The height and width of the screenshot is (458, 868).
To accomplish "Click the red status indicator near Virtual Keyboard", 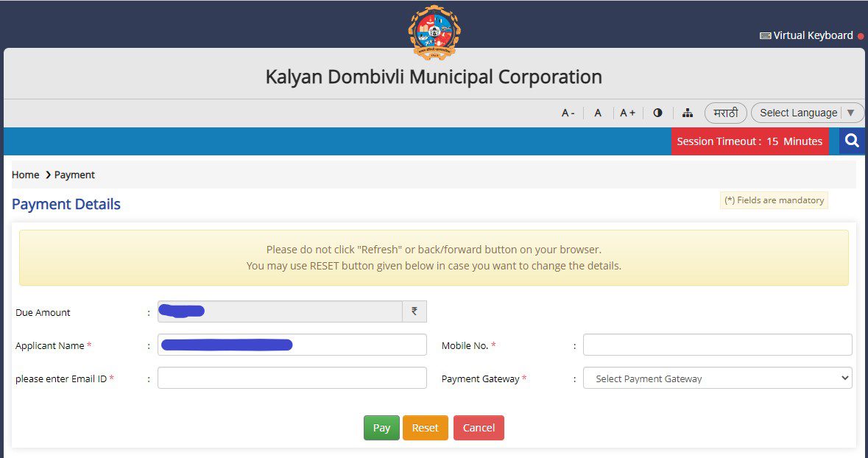I will click(860, 35).
